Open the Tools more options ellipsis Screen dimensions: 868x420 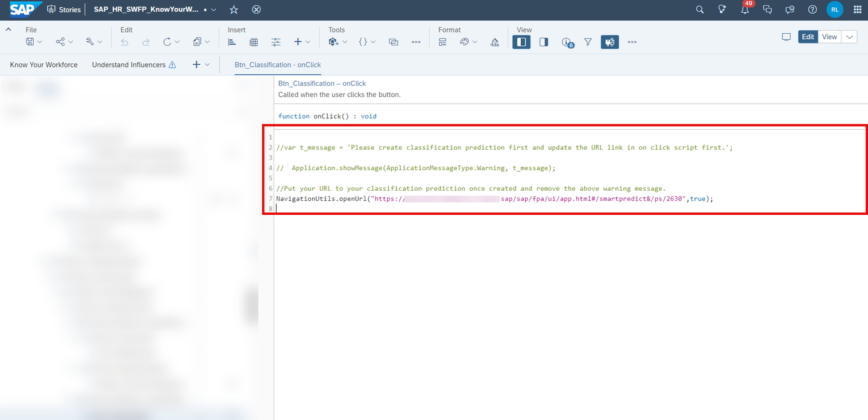[416, 42]
